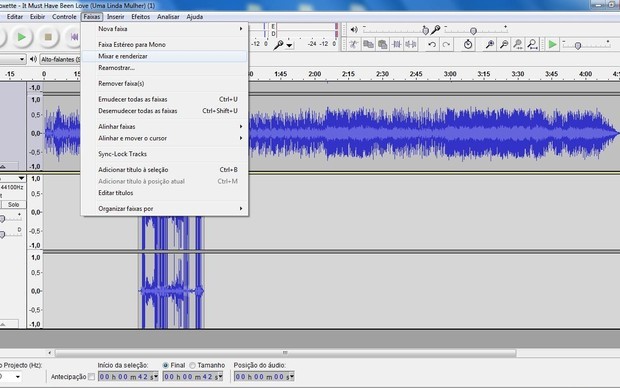
Task: Open the Editar menu
Action: [15, 17]
